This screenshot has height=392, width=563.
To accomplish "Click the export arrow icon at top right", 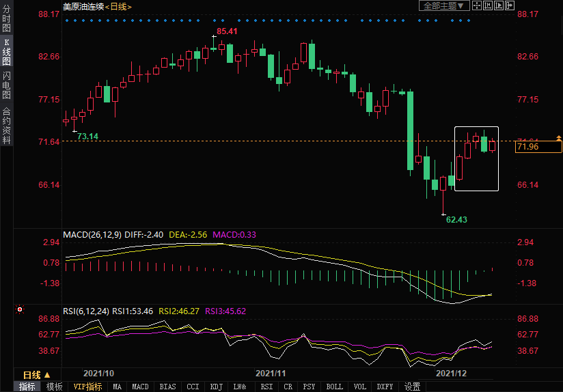I will (508, 6).
